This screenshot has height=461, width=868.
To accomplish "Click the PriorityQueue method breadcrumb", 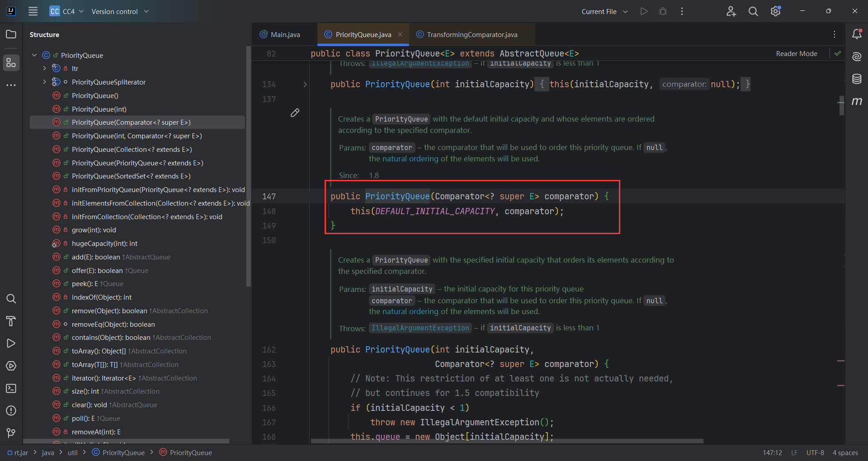I will (186, 452).
